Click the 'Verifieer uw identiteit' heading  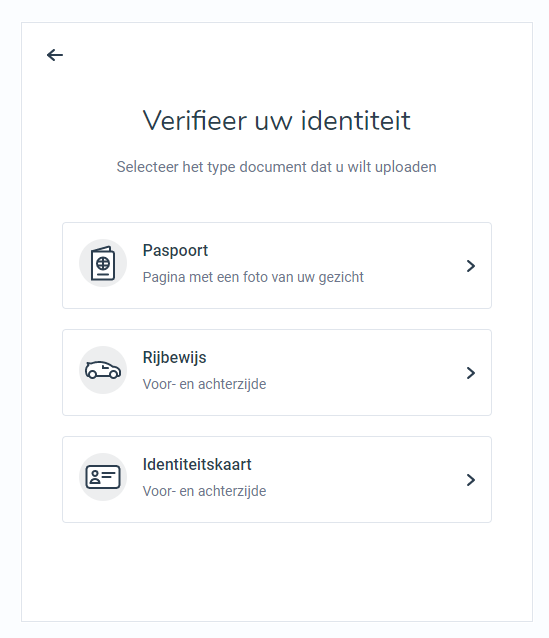click(x=277, y=120)
